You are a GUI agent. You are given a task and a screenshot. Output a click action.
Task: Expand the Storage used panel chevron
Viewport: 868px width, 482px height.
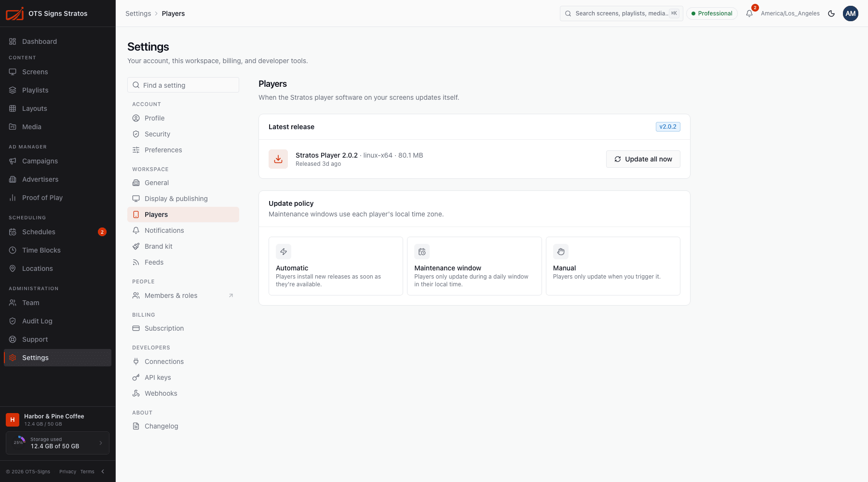[x=101, y=443]
